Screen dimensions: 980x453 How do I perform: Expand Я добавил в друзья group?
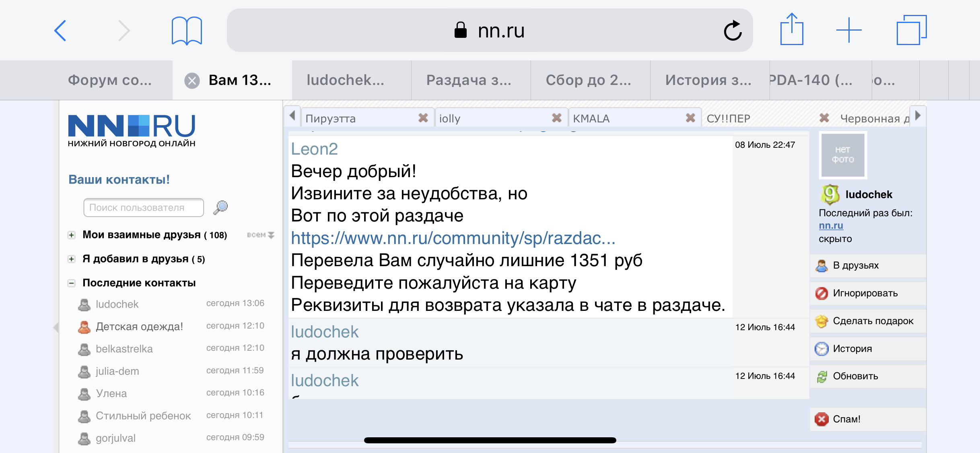tap(71, 259)
